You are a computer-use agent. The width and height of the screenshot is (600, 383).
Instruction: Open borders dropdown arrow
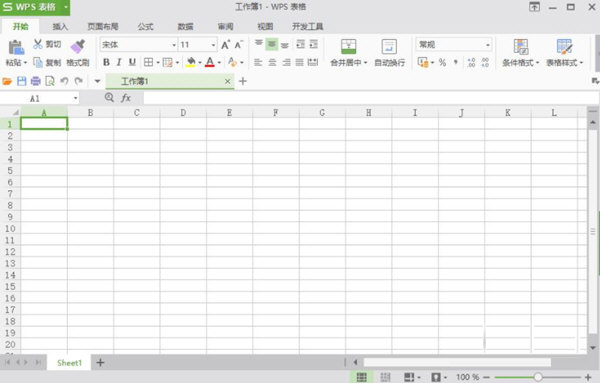pos(158,62)
